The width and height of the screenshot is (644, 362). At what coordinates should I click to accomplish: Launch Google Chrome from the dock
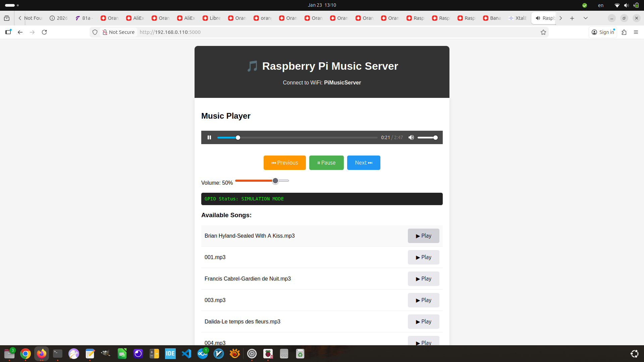(25, 354)
